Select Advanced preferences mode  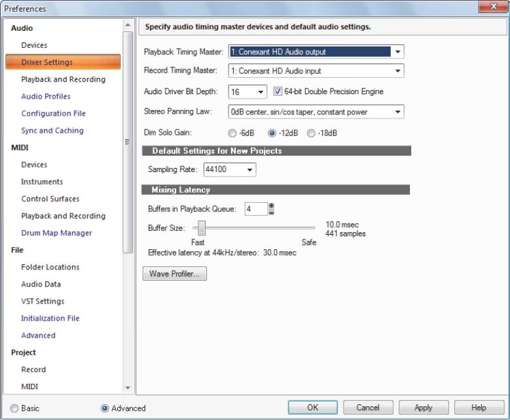pos(105,408)
